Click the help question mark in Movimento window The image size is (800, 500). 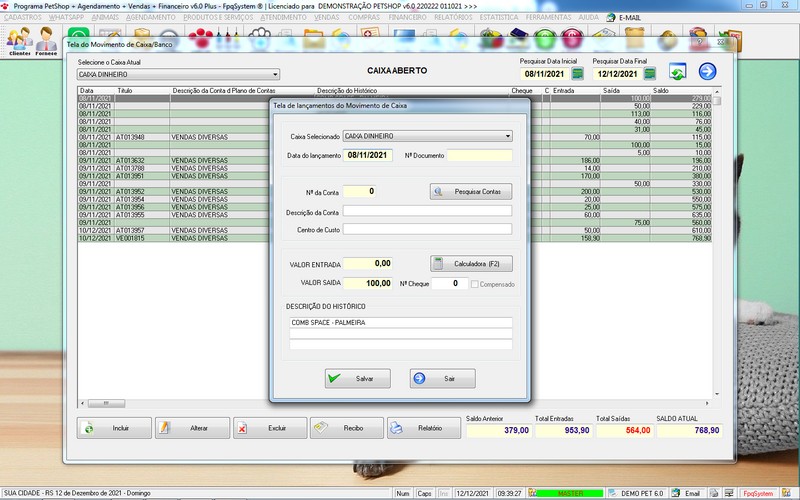[699, 42]
